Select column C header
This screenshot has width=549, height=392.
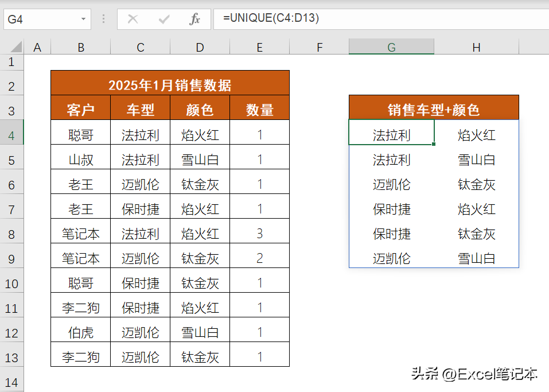tap(141, 47)
